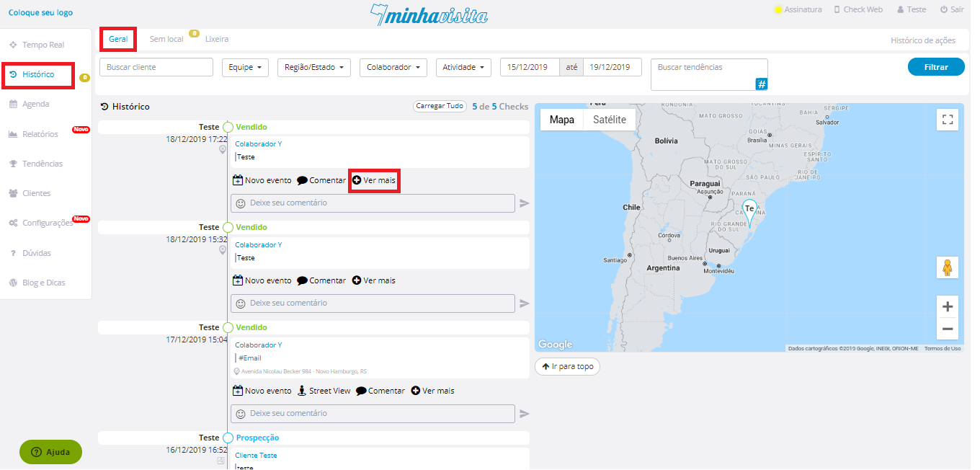
Task: Click the Street View link in the 17/12 entry
Action: 324,391
